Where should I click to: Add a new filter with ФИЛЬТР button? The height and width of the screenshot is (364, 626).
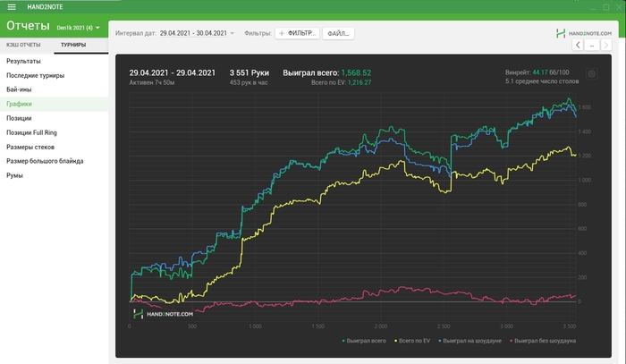pyautogui.click(x=298, y=33)
